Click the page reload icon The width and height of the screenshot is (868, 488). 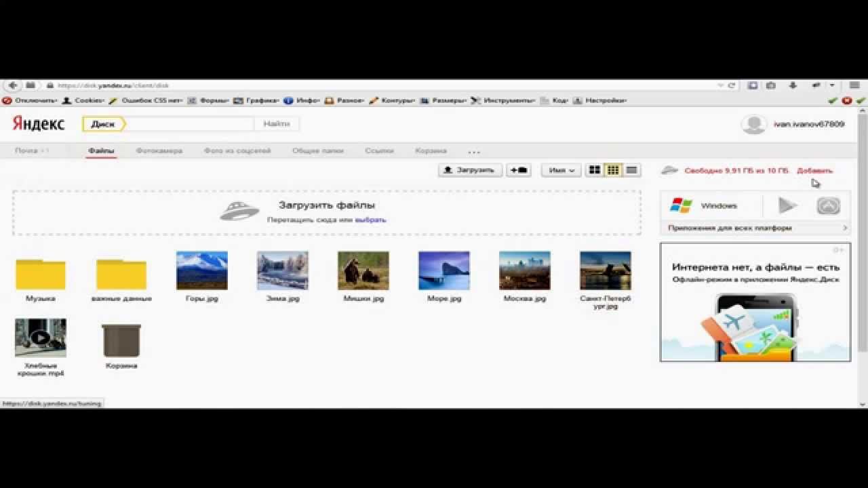732,85
